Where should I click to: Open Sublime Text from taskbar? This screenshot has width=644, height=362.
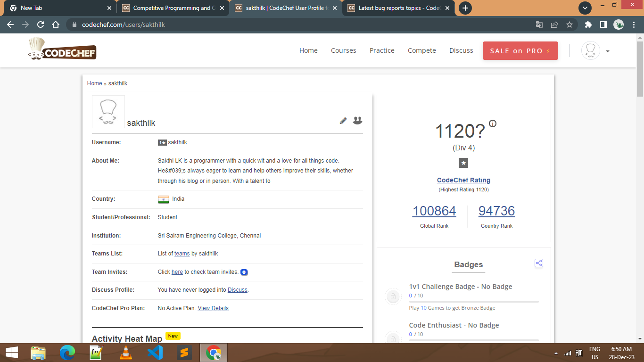point(184,353)
